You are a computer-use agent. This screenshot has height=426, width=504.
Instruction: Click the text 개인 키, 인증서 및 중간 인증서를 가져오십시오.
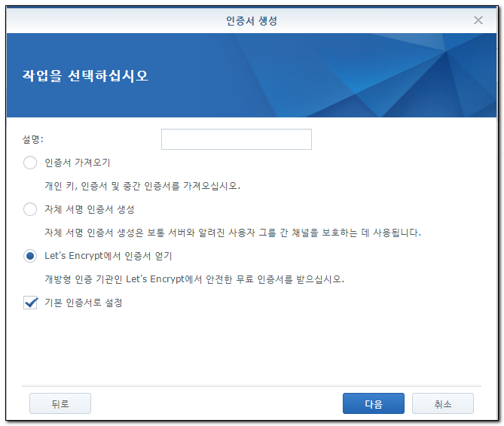[142, 186]
